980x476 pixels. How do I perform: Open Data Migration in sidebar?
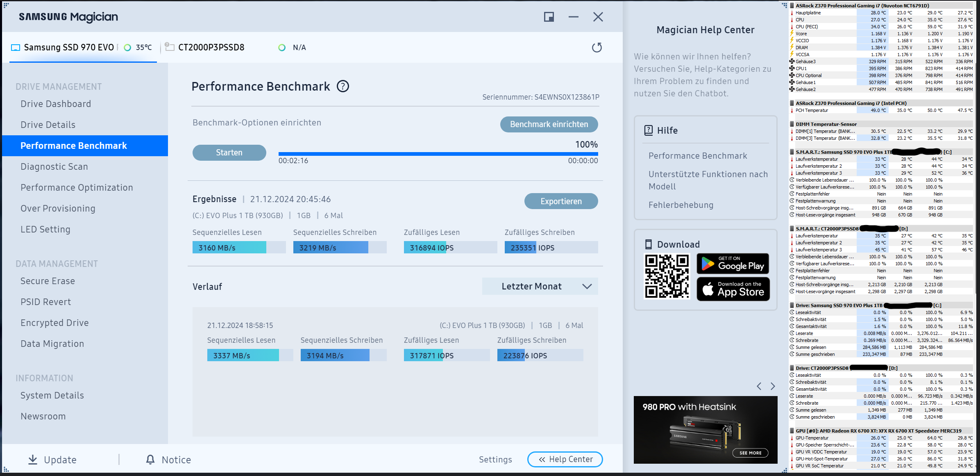click(x=52, y=344)
